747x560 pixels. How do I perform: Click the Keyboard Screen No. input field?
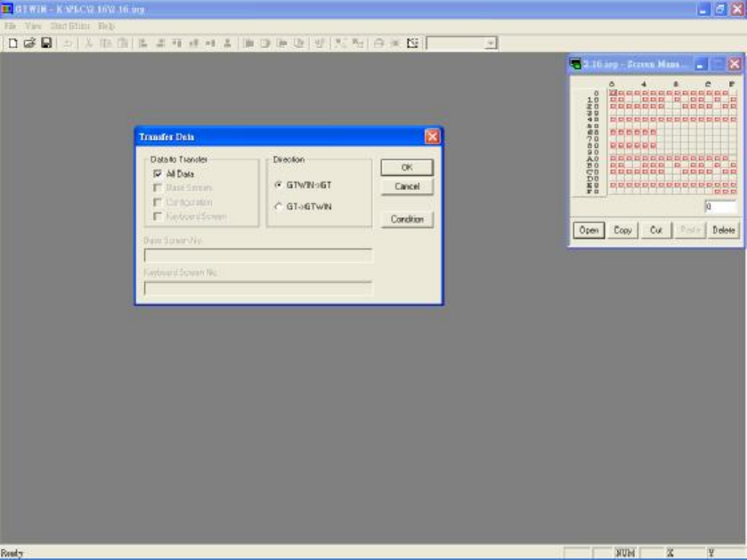pos(257,288)
